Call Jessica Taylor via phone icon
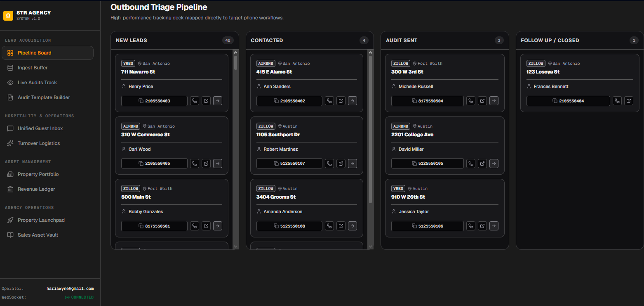 (x=471, y=226)
